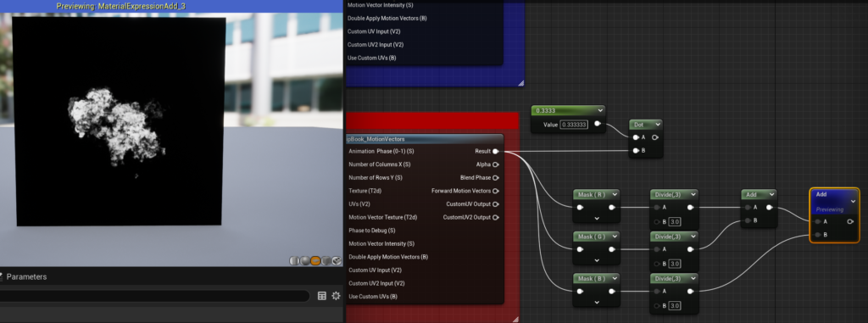The image size is (868, 323).
Task: Select the cube preview mesh icon
Action: point(326,261)
